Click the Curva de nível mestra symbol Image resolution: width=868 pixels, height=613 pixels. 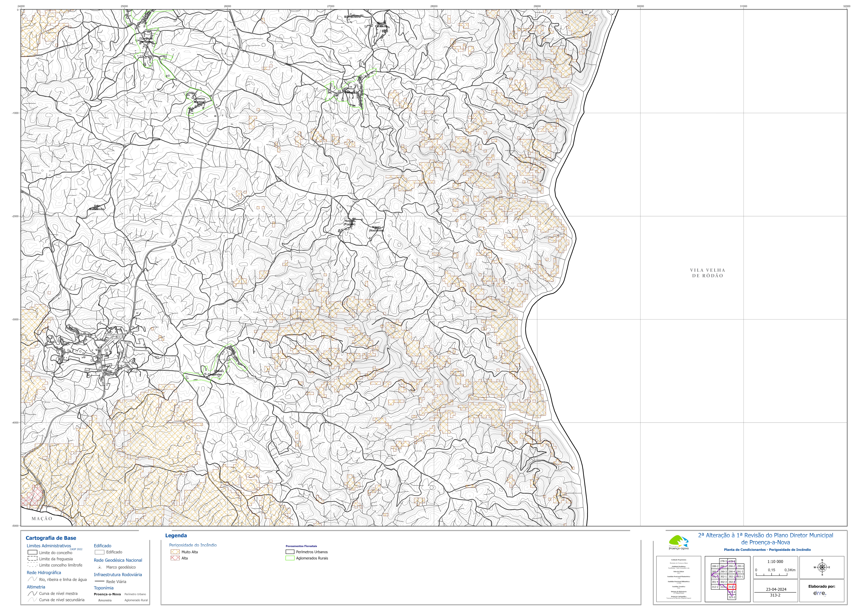[32, 593]
